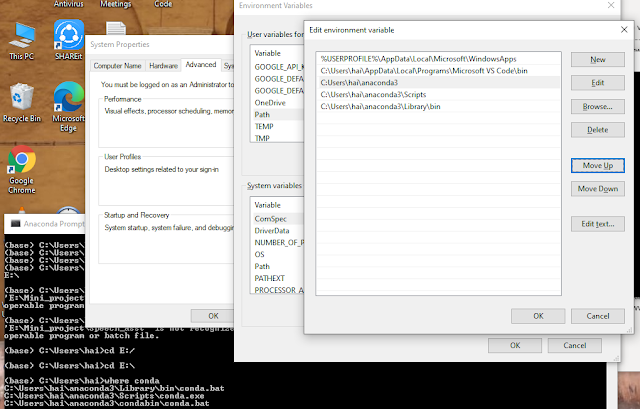Open the Recycle Bin icon
The height and width of the screenshot is (409, 640).
[22, 102]
